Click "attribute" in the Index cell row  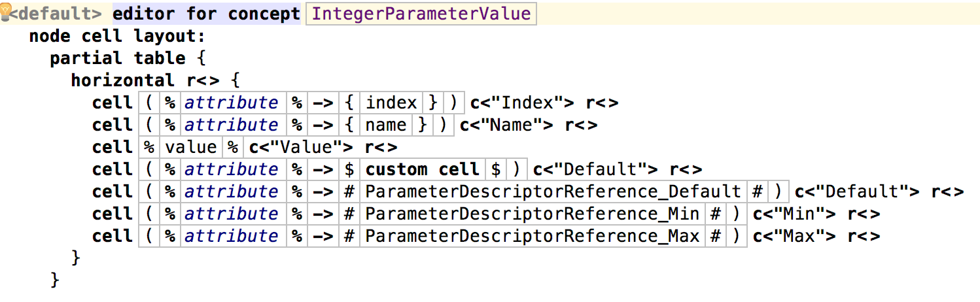click(x=231, y=103)
